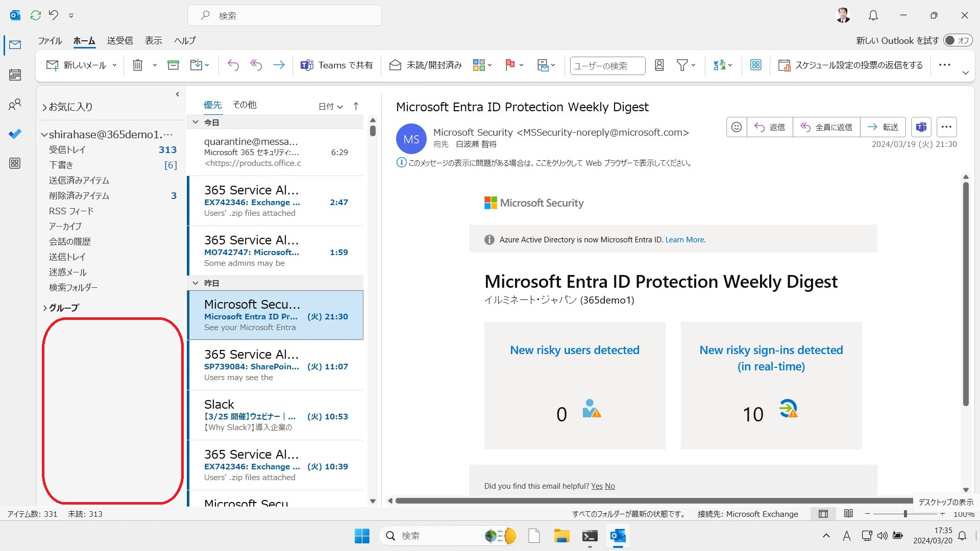This screenshot has height=551, width=980.
Task: Click the zoom slider handle in status bar
Action: pos(905,514)
